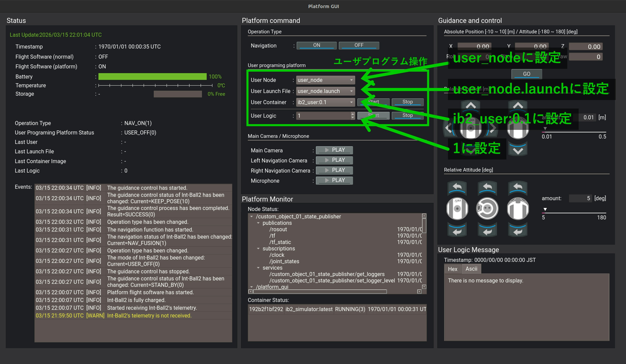The image size is (626, 364).
Task: Click the Relative Attitude amount slider
Action: point(574,213)
